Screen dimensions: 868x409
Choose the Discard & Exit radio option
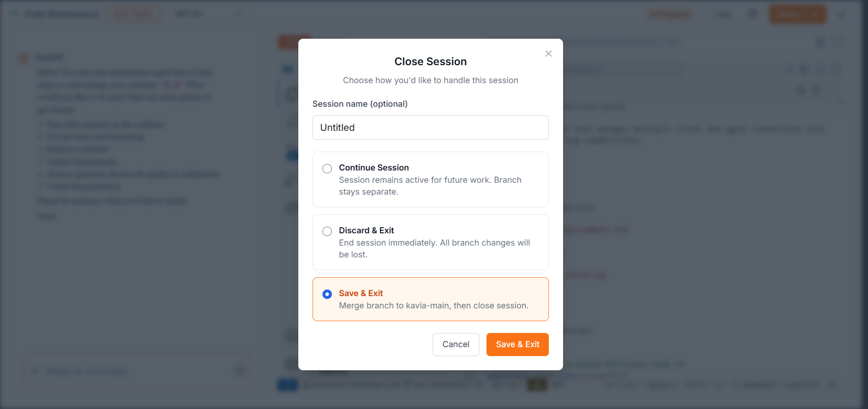coord(327,231)
